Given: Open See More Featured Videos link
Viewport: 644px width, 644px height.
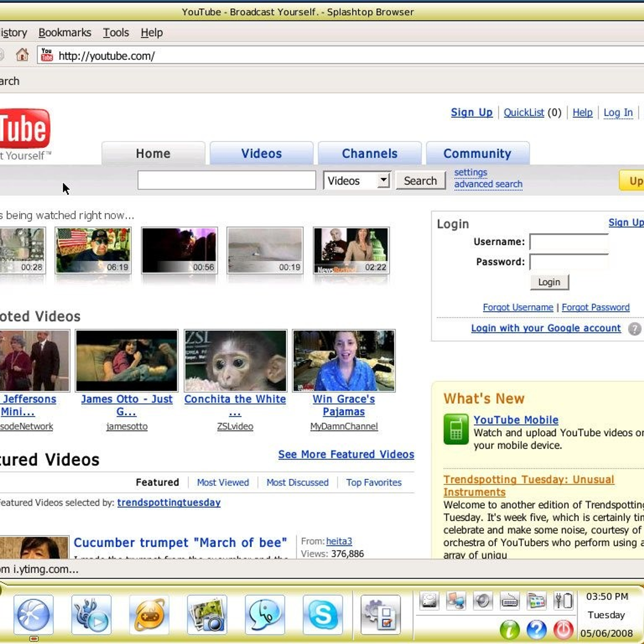Looking at the screenshot, I should point(346,454).
